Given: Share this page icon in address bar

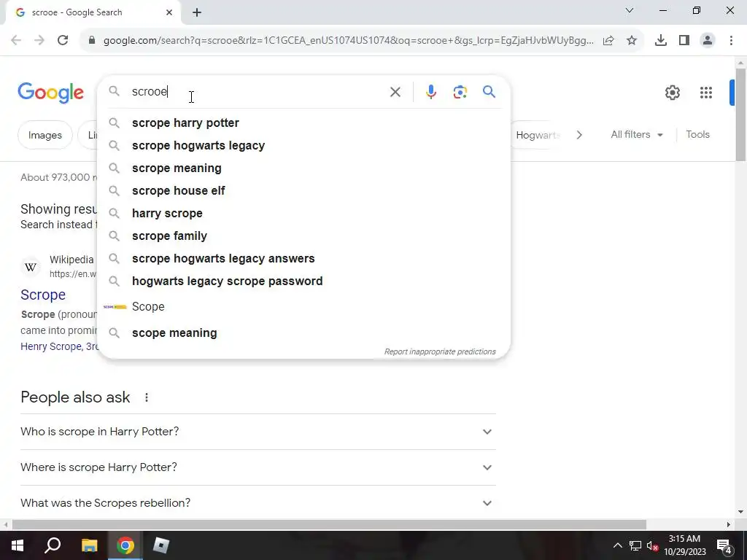Looking at the screenshot, I should point(608,40).
